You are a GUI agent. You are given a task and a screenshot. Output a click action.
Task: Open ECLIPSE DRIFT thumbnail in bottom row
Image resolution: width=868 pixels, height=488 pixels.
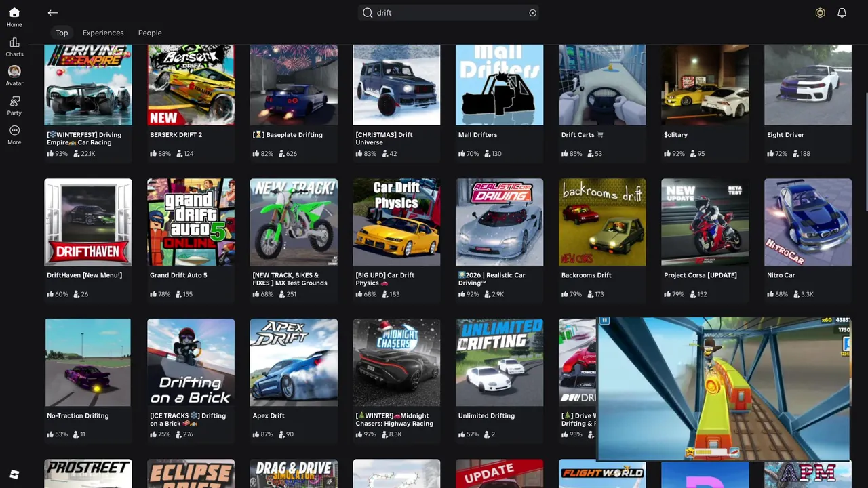click(191, 474)
